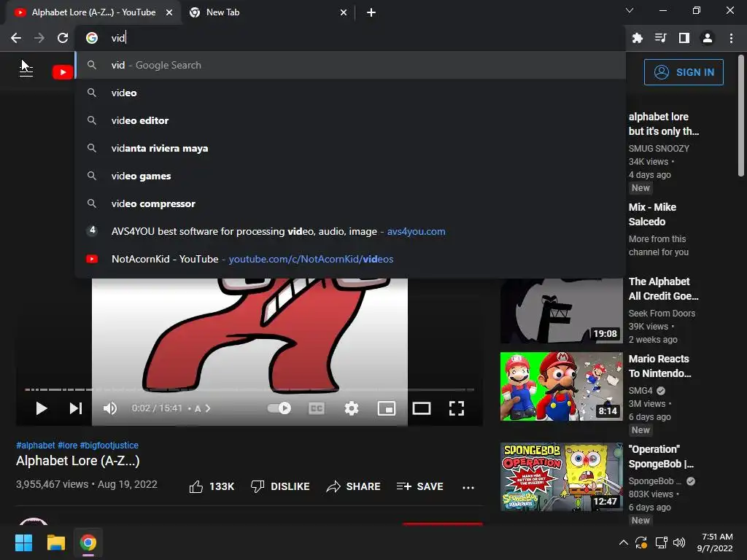The width and height of the screenshot is (747, 560).
Task: Close the Alphabet Lore tab
Action: (169, 12)
